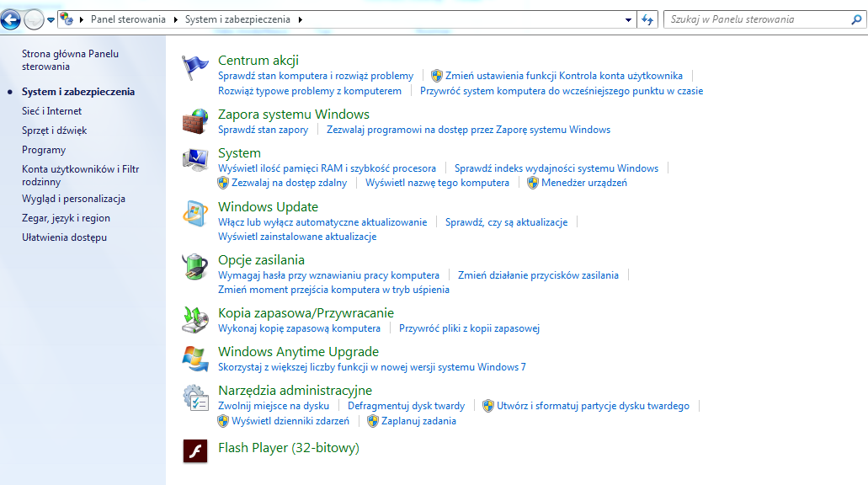Image resolution: width=868 pixels, height=485 pixels.
Task: Click the greyed Forward arrow button
Action: 34,19
